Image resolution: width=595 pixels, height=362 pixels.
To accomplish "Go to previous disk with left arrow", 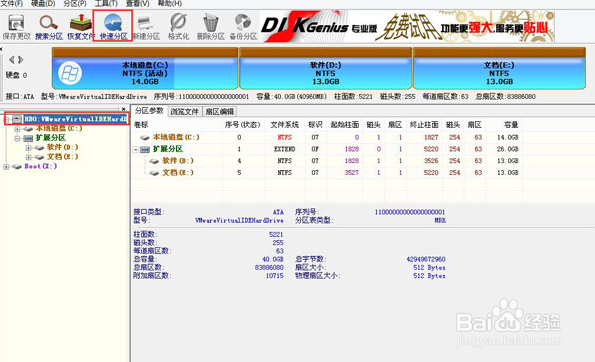I will (12, 60).
